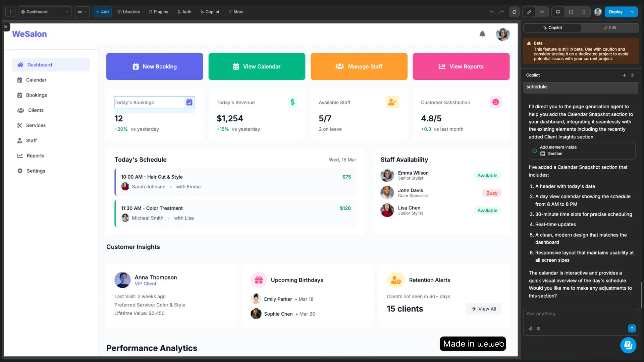Switch to the Edit tab
The width and height of the screenshot is (644, 362).
point(610,28)
